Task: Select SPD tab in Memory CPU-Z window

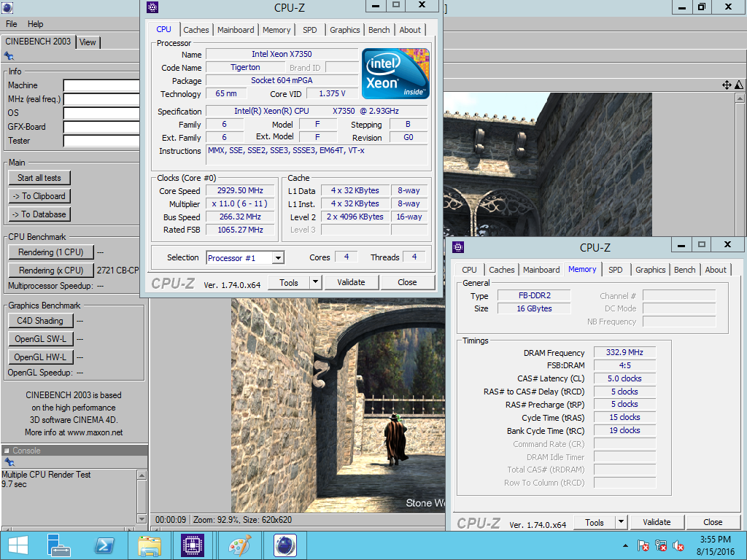Action: [616, 270]
